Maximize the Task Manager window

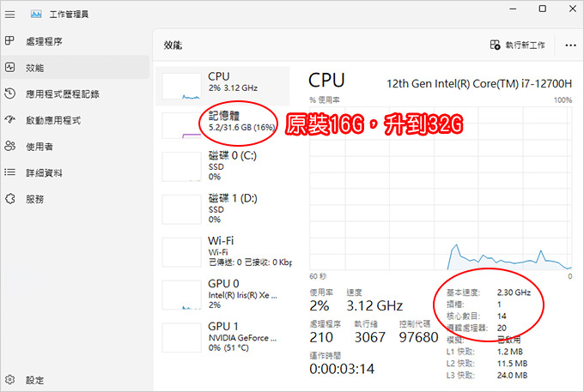(543, 9)
